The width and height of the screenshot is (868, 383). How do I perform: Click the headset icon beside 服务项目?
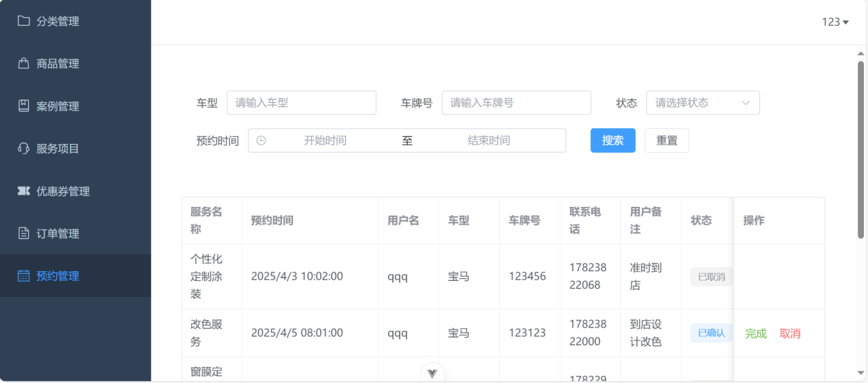pyautogui.click(x=23, y=149)
